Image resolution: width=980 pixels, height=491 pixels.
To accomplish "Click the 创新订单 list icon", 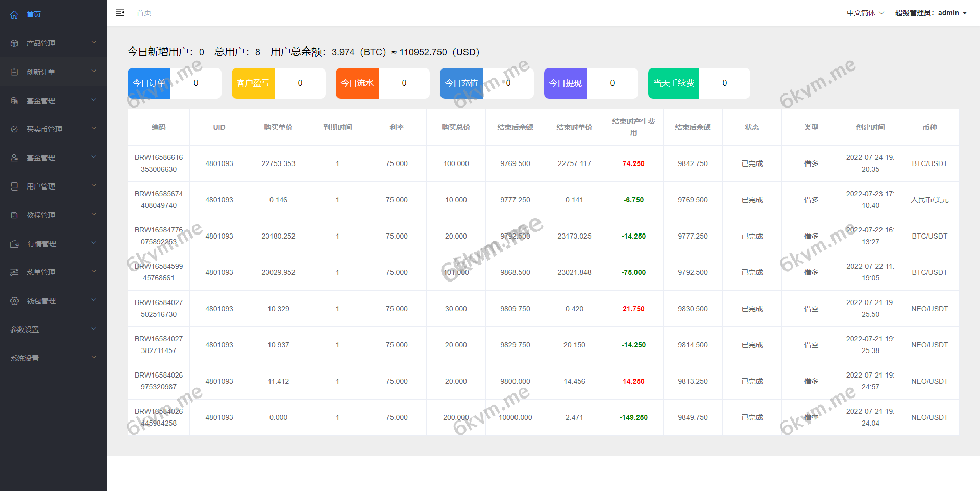I will coord(14,72).
